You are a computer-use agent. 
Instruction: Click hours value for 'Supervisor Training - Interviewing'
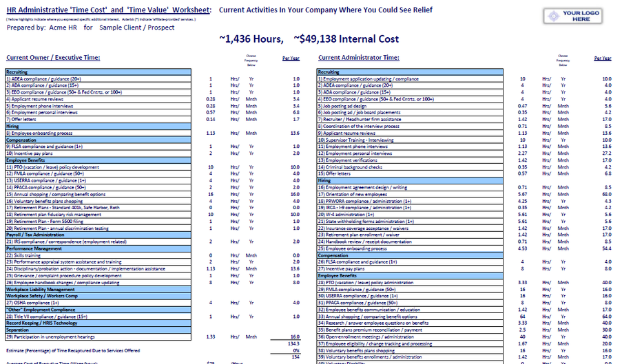(523, 140)
